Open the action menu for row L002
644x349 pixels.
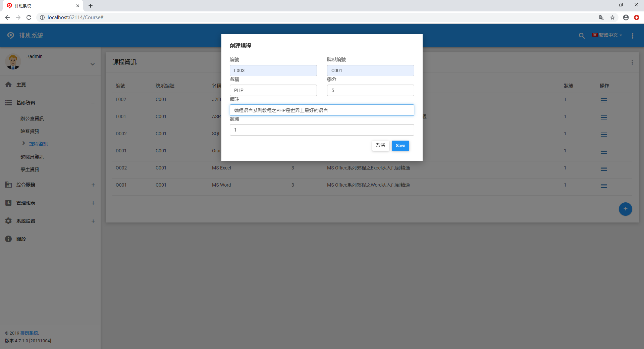click(604, 100)
